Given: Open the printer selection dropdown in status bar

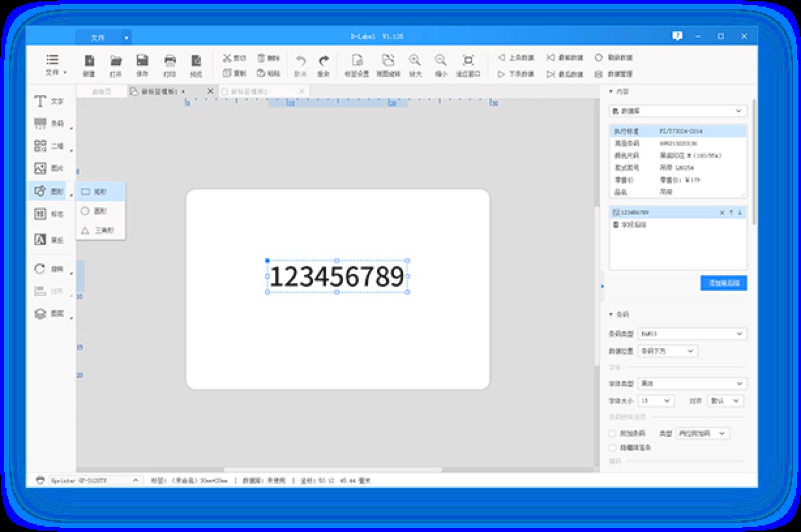Looking at the screenshot, I should coord(95,480).
